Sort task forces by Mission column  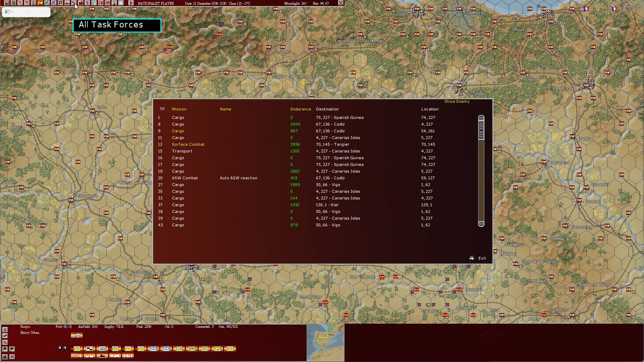[x=179, y=109]
